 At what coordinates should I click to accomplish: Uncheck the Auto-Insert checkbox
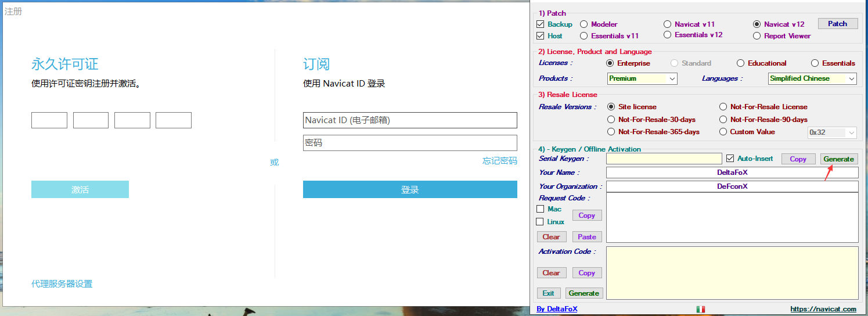click(x=730, y=159)
